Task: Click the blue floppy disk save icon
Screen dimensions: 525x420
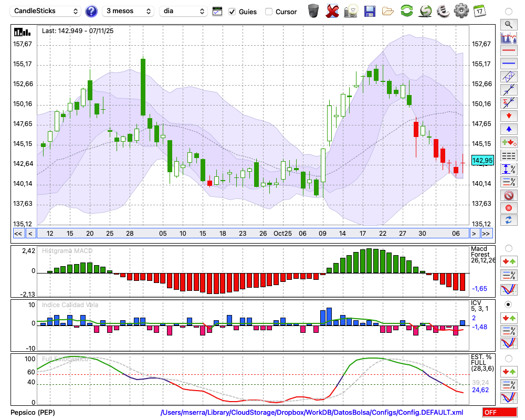Action: [370, 11]
